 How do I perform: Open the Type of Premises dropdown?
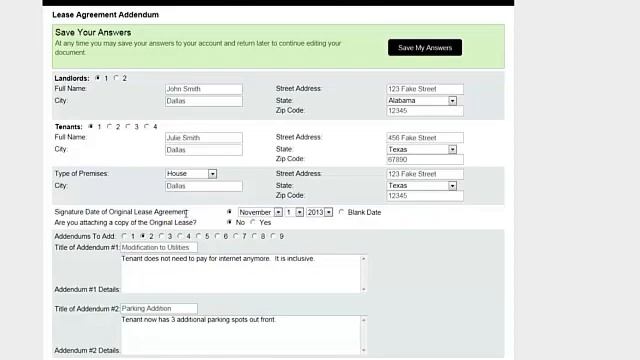(x=191, y=174)
